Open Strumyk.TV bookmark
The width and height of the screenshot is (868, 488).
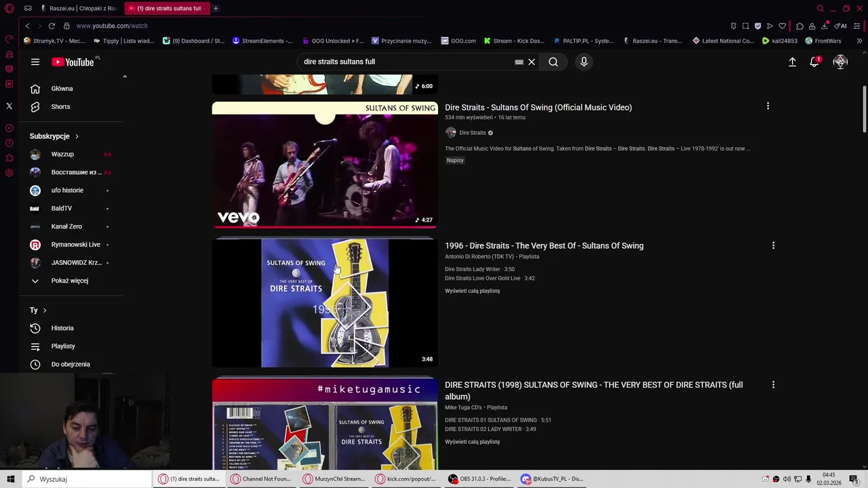tap(54, 41)
